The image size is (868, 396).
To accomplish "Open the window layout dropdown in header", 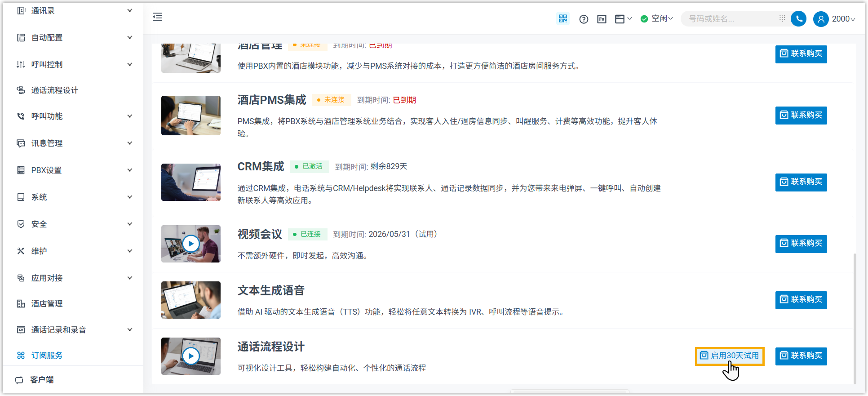I will 623,19.
